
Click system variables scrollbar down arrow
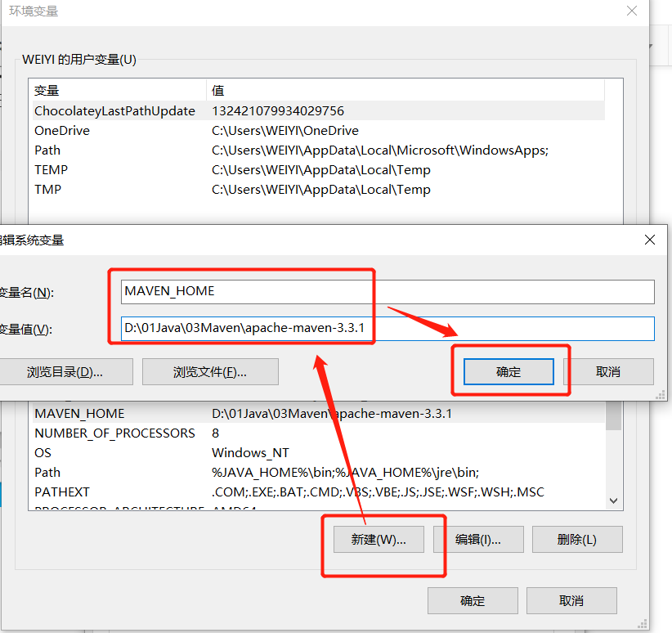(614, 501)
